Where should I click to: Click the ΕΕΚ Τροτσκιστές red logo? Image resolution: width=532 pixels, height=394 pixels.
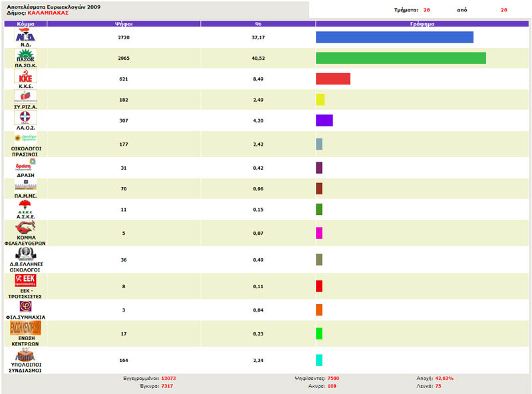(x=25, y=281)
